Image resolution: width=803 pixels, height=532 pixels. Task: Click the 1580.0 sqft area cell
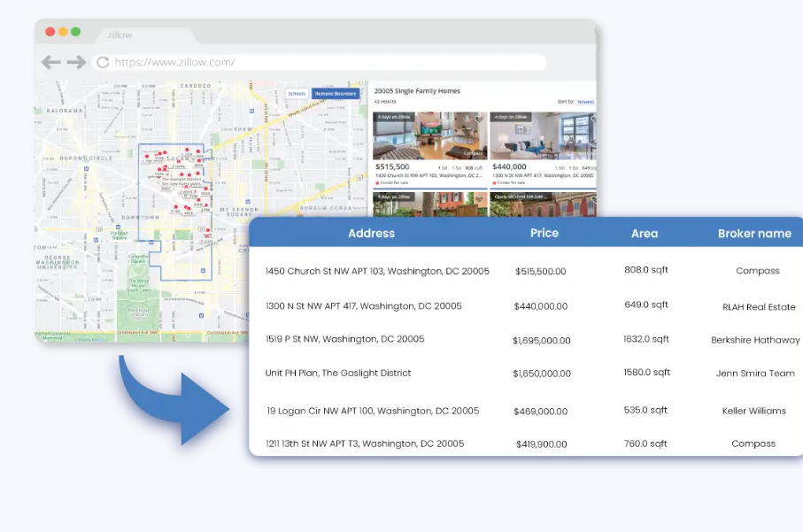point(646,373)
